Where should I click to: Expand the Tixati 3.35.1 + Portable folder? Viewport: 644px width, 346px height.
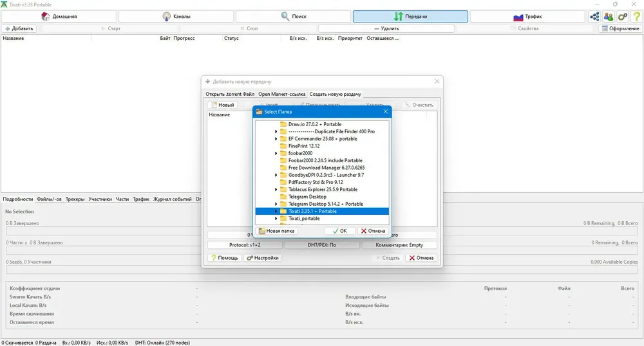coord(276,212)
